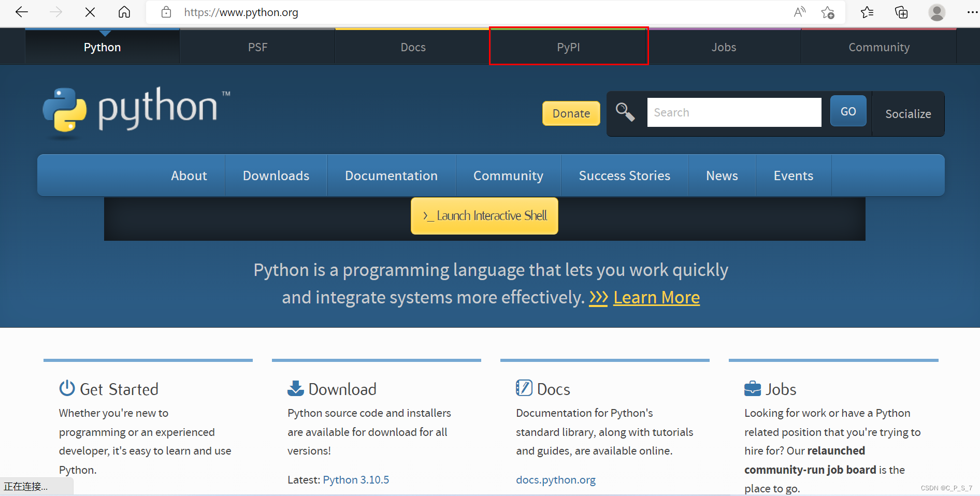
Task: Open the Community top tab
Action: [x=879, y=47]
